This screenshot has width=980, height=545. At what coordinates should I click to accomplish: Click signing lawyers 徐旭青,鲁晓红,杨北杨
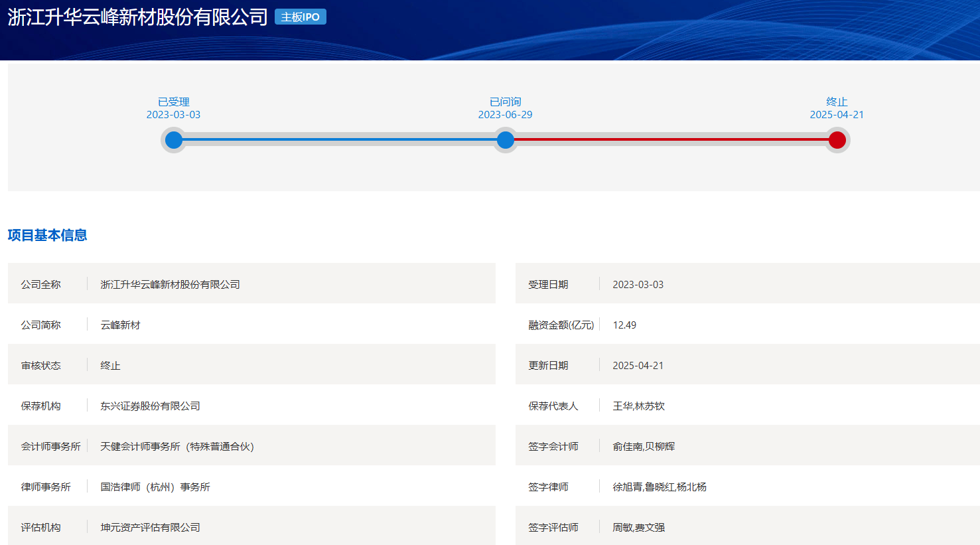660,487
